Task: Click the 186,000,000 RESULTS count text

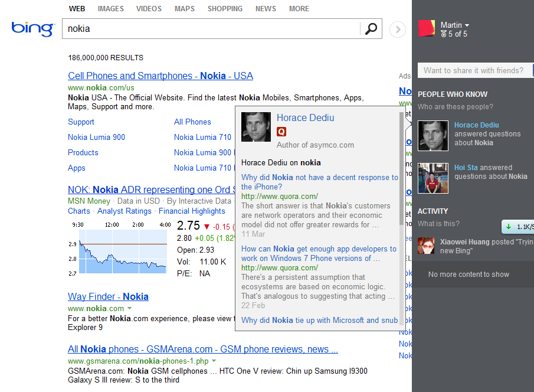Action: coord(106,58)
